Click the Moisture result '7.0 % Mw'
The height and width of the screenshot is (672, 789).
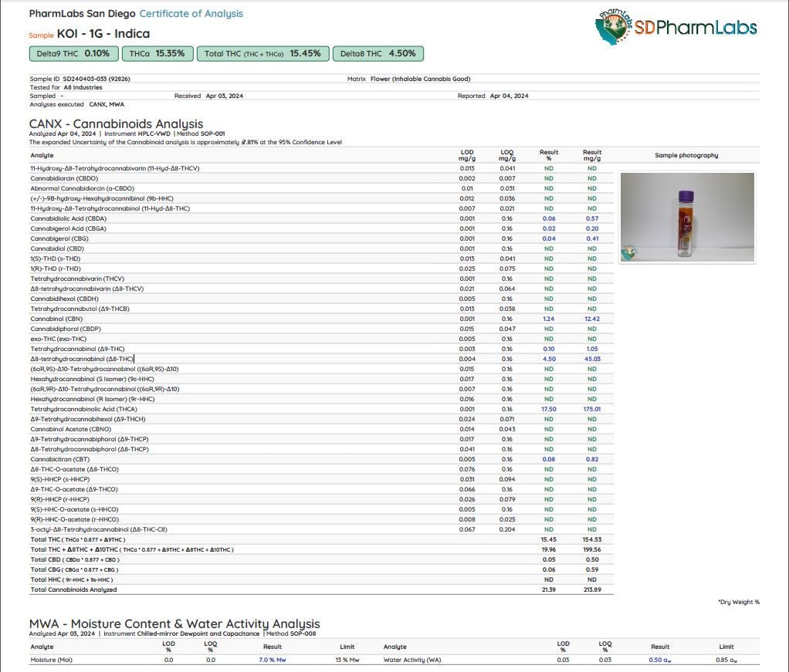click(x=273, y=660)
